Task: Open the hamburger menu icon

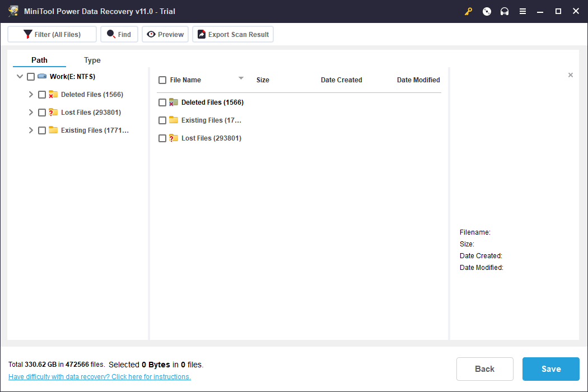Action: point(522,12)
